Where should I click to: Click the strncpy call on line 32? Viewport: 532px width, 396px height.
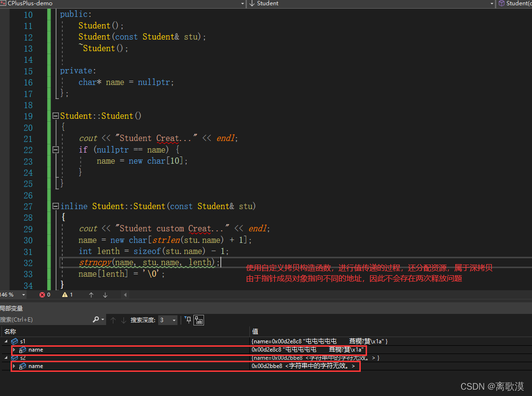click(x=95, y=262)
